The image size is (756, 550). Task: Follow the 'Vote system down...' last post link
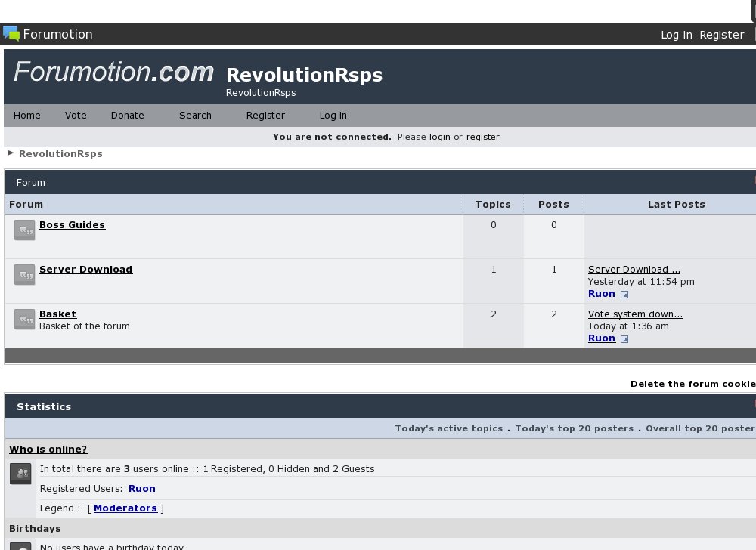tap(635, 314)
